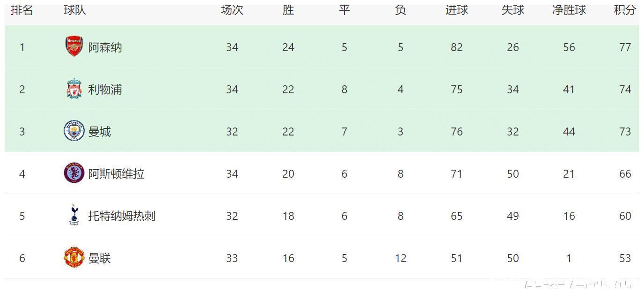Sort by the 净胜球 column header
Image resolution: width=644 pixels, height=293 pixels.
coord(569,10)
